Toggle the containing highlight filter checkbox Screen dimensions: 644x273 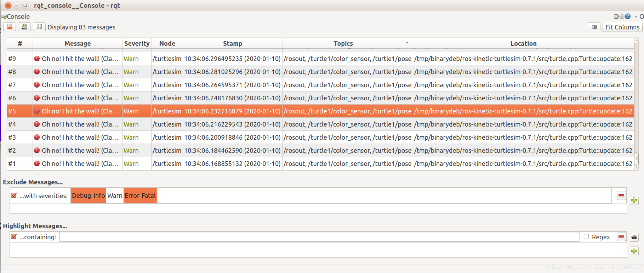click(x=14, y=237)
